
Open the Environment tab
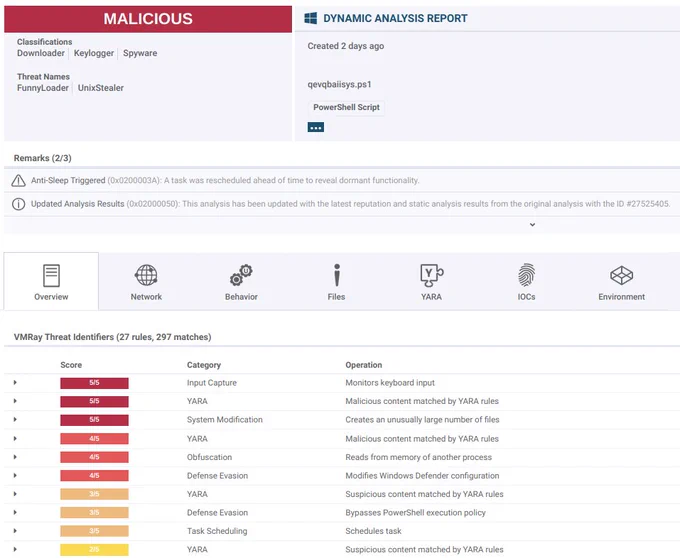tap(621, 281)
